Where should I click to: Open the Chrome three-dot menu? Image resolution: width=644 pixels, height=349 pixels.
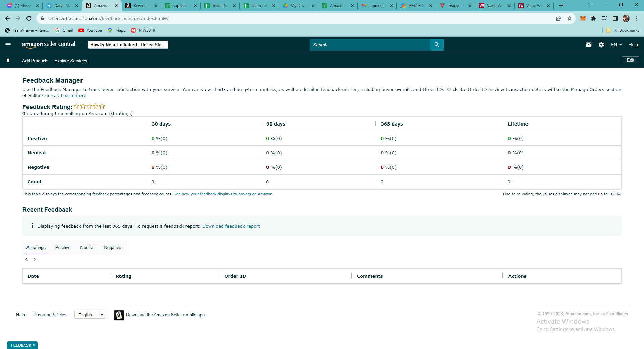637,18
